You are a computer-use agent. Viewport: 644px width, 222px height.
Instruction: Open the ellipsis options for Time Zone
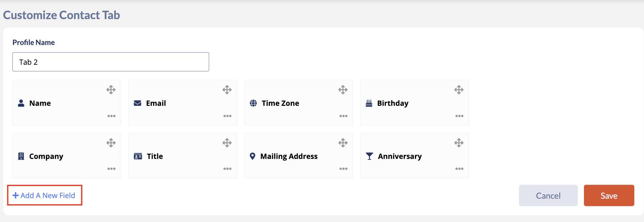coord(343,116)
